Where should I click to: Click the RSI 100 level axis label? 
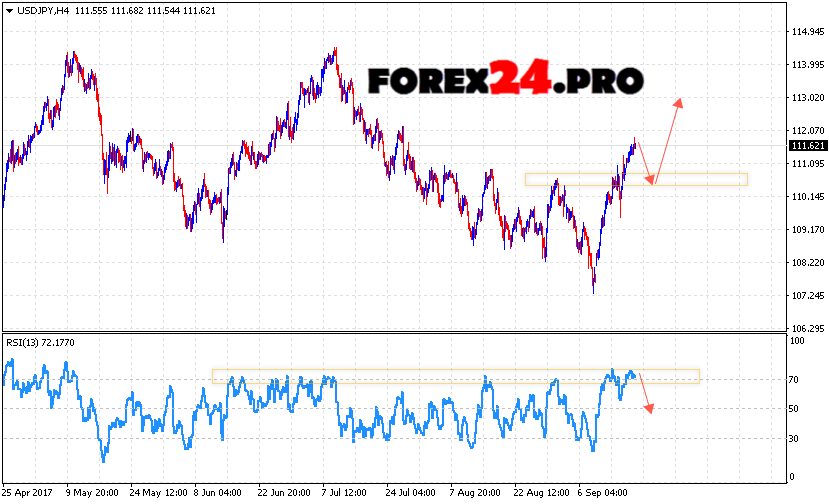pyautogui.click(x=798, y=342)
